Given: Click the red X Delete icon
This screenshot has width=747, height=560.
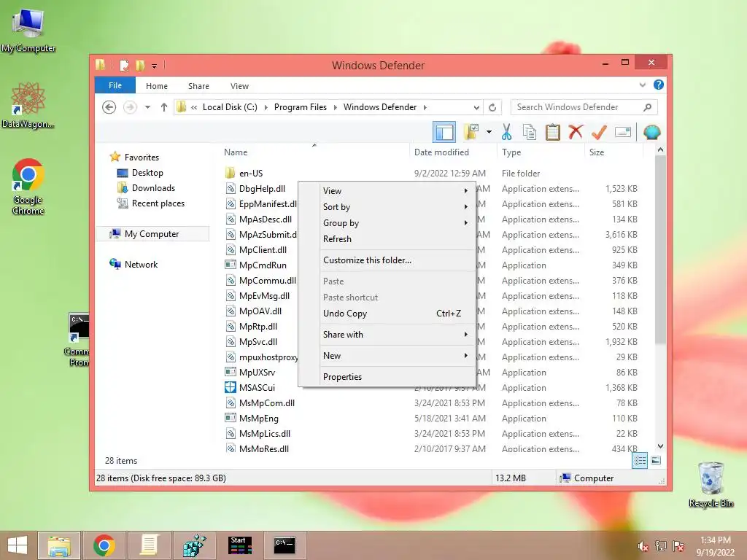Looking at the screenshot, I should [576, 132].
